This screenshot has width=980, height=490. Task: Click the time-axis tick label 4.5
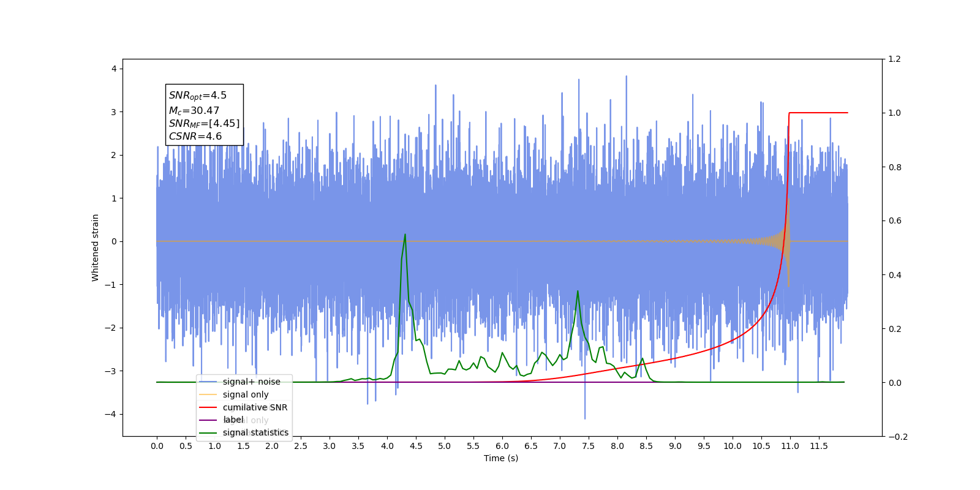pyautogui.click(x=416, y=446)
